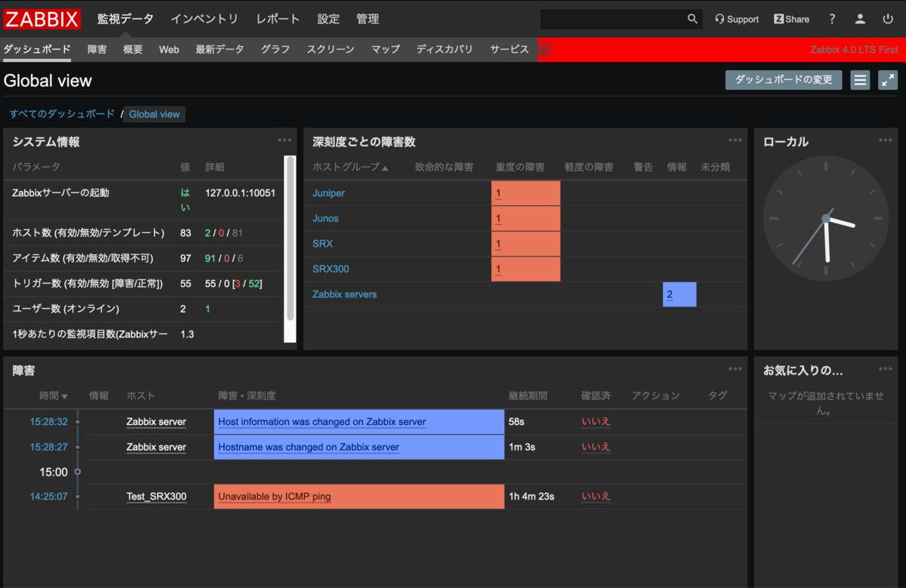Open 障害 widget options dots
The image size is (906, 588).
click(735, 369)
